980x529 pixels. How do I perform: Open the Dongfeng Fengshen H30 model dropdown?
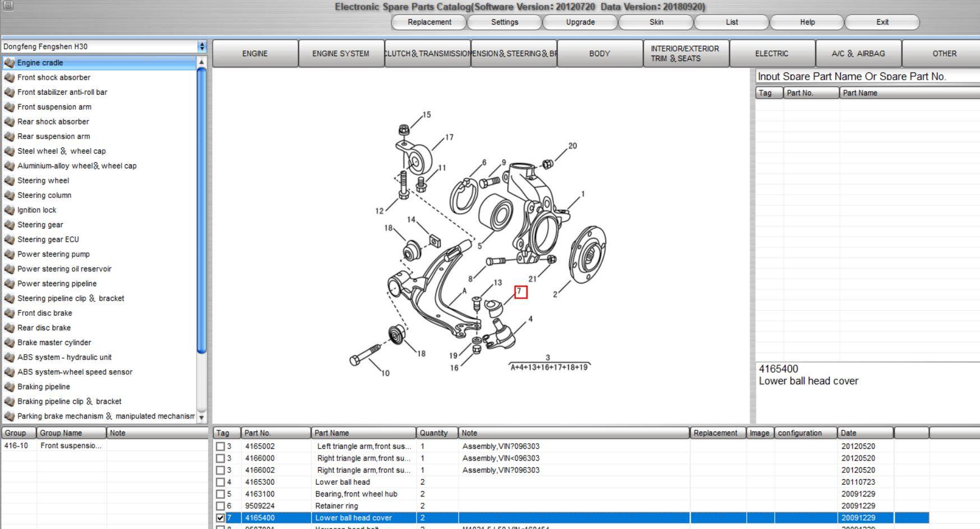(x=202, y=47)
